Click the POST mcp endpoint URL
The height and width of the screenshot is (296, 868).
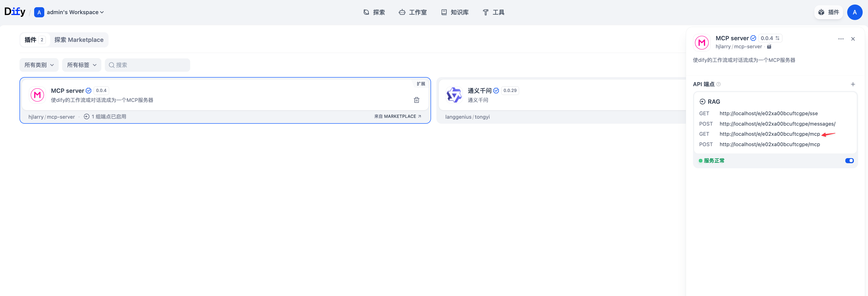click(770, 145)
